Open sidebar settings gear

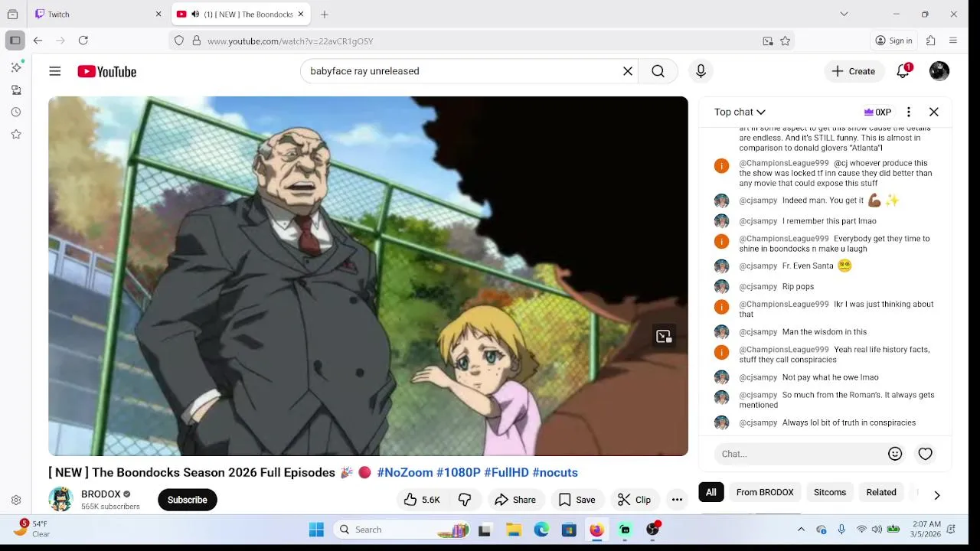(x=16, y=500)
